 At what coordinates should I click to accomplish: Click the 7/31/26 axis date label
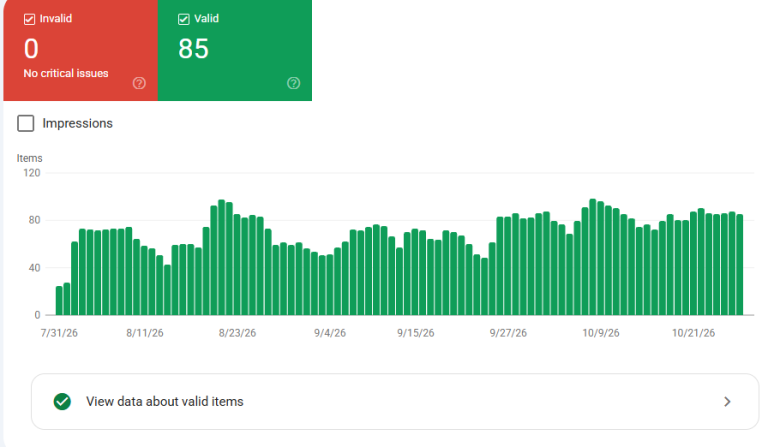click(59, 333)
